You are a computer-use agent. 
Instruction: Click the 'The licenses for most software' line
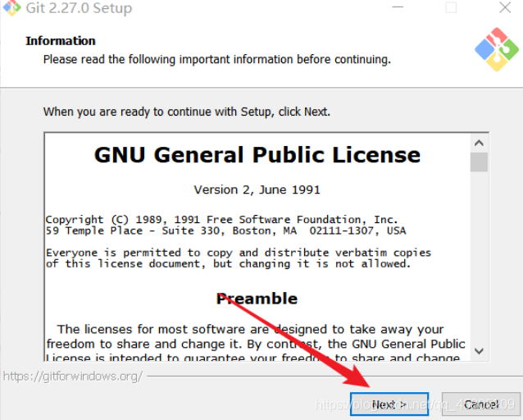coord(251,329)
